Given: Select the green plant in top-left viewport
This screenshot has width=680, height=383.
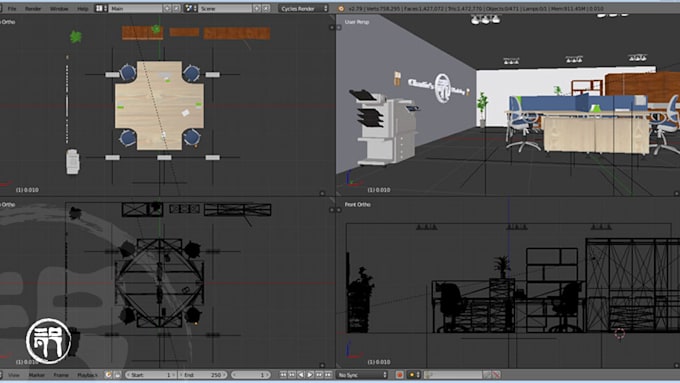Looking at the screenshot, I should coord(76,37).
